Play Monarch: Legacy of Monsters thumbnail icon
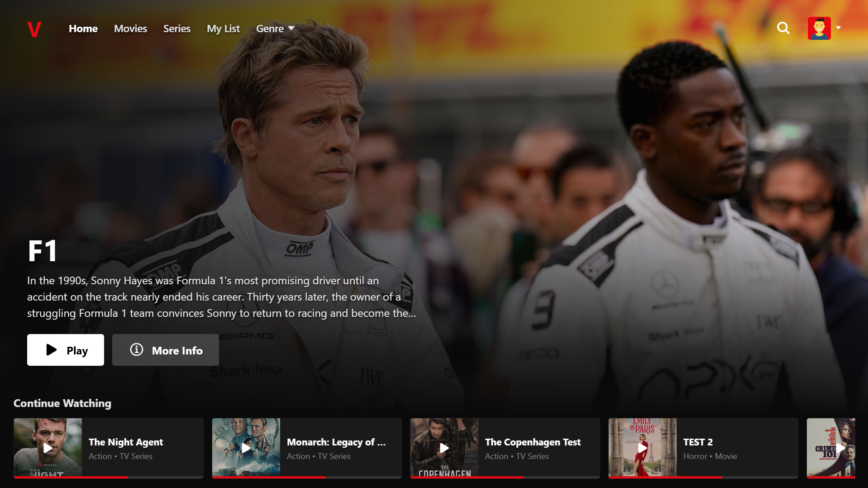868x488 pixels. point(246,448)
